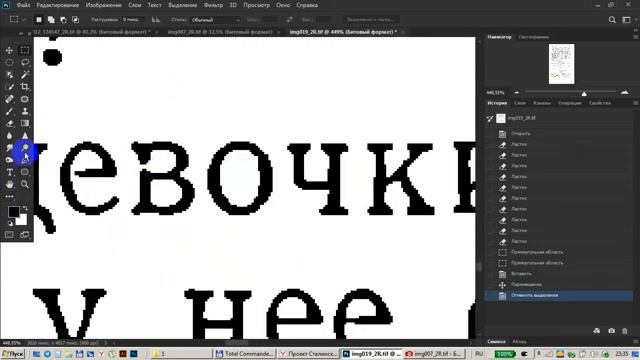The width and height of the screenshot is (640, 360).
Task: Open the History panel menu
Action: 636,103
